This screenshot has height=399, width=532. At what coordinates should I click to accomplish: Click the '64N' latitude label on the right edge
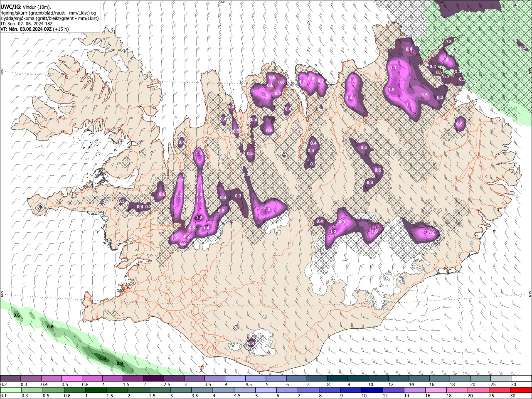pos(530,293)
